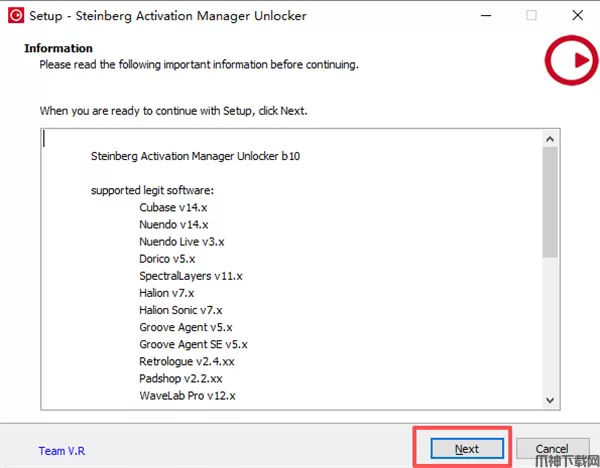Click the Team V.R label
This screenshot has height=468, width=600.
click(x=60, y=450)
